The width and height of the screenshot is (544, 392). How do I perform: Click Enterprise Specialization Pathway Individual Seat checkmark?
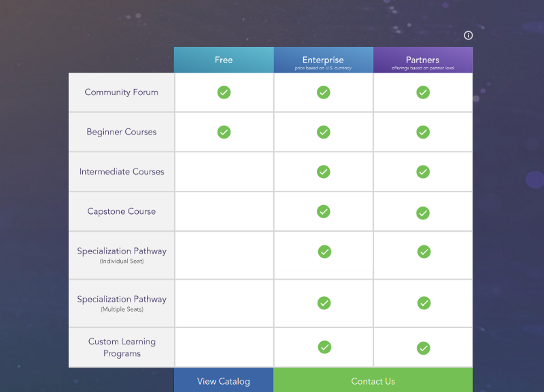click(x=324, y=251)
